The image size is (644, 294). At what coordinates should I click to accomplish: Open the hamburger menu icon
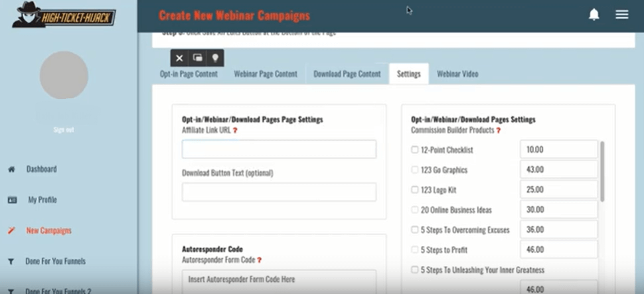click(622, 15)
